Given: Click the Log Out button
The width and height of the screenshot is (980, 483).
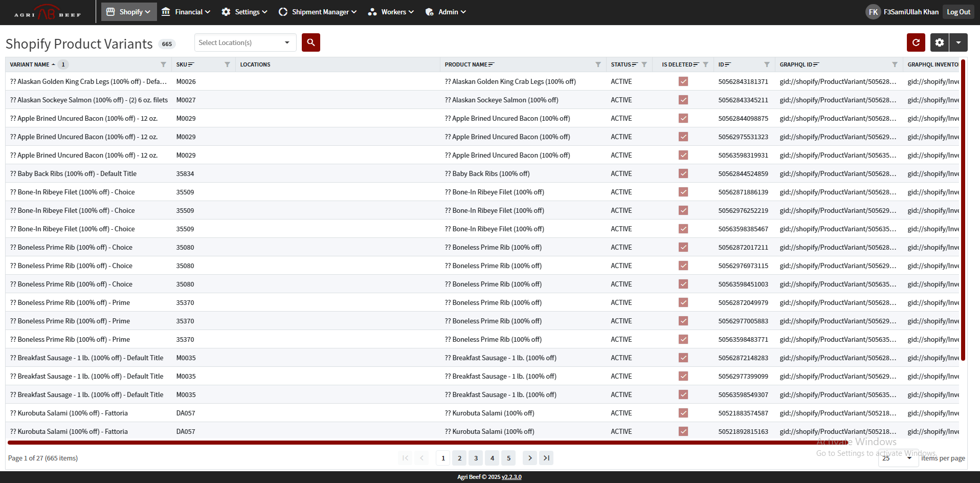Looking at the screenshot, I should [x=958, y=12].
